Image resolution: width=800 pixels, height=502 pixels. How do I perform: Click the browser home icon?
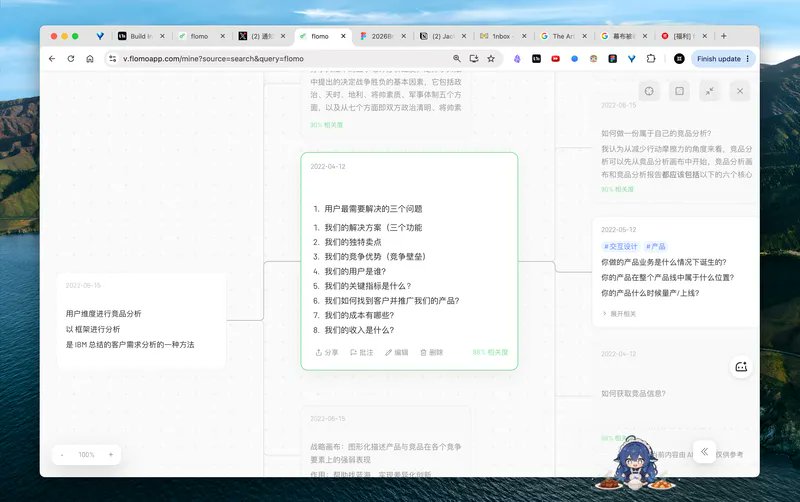pos(90,59)
